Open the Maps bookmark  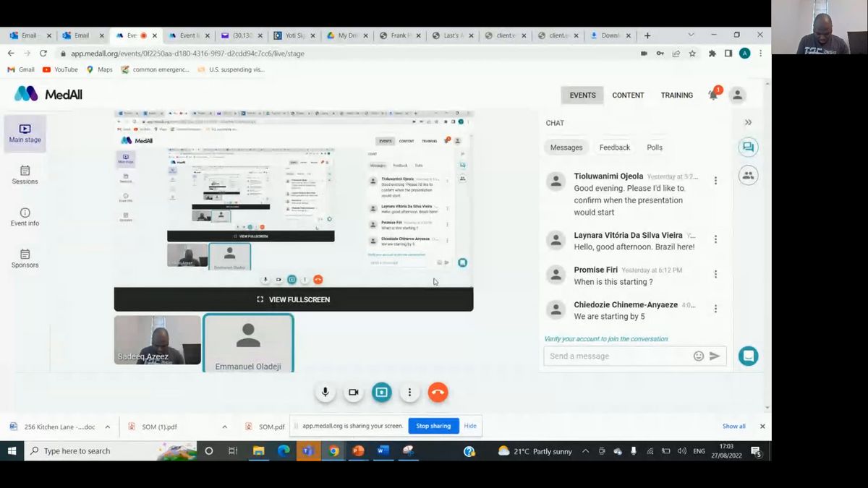100,69
